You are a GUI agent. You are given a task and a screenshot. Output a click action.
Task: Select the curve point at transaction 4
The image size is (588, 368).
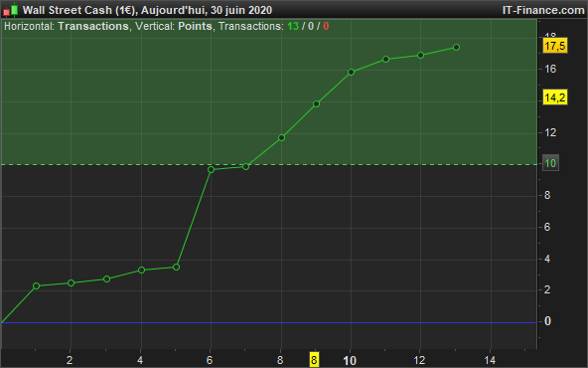click(141, 270)
